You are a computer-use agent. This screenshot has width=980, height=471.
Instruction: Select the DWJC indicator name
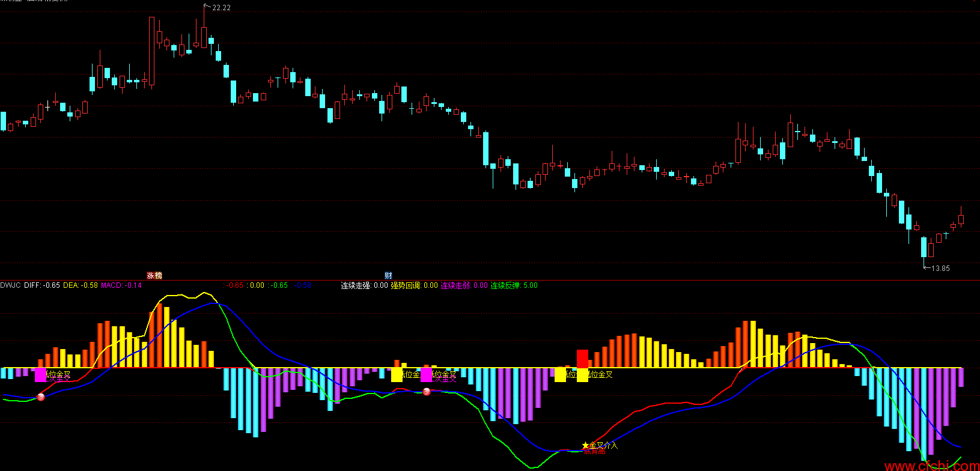[x=11, y=285]
